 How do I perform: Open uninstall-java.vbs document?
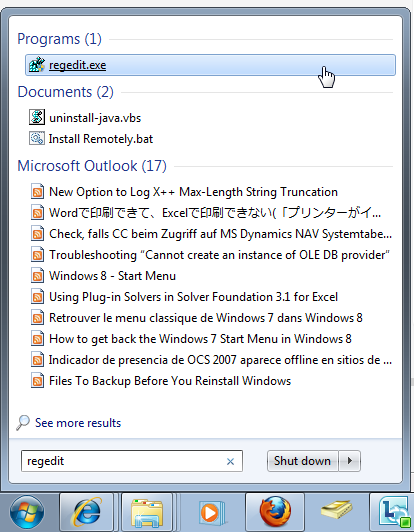pyautogui.click(x=95, y=118)
